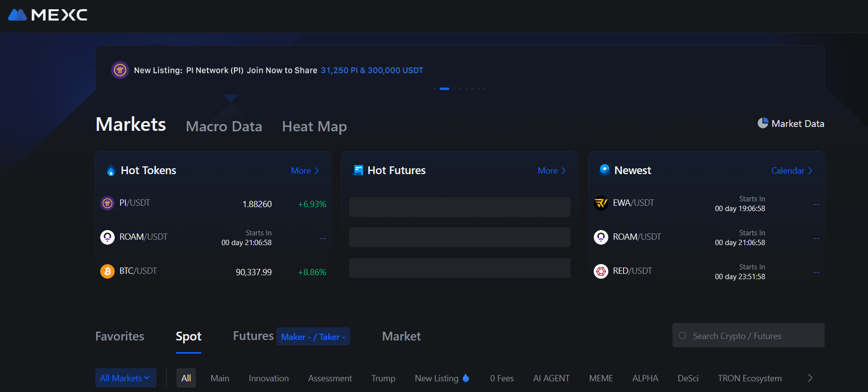Select the TRON Ecosystem category filter
This screenshot has height=392, width=868.
(x=750, y=378)
